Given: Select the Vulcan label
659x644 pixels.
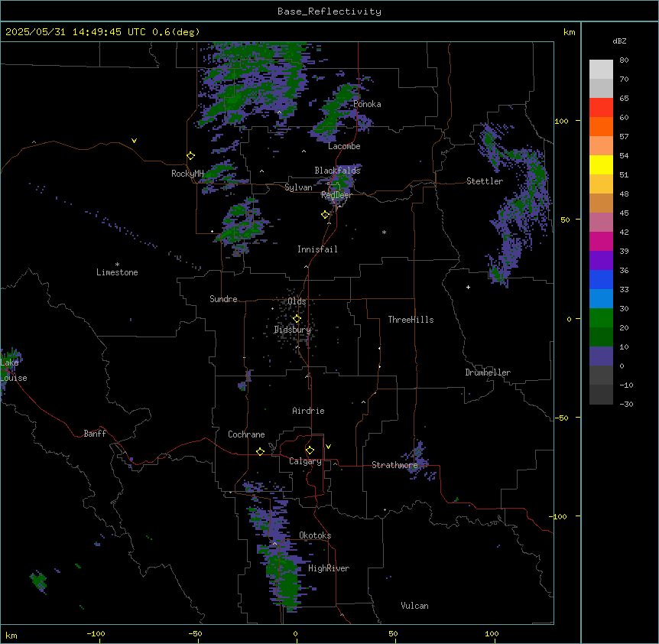Looking at the screenshot, I should [x=414, y=606].
